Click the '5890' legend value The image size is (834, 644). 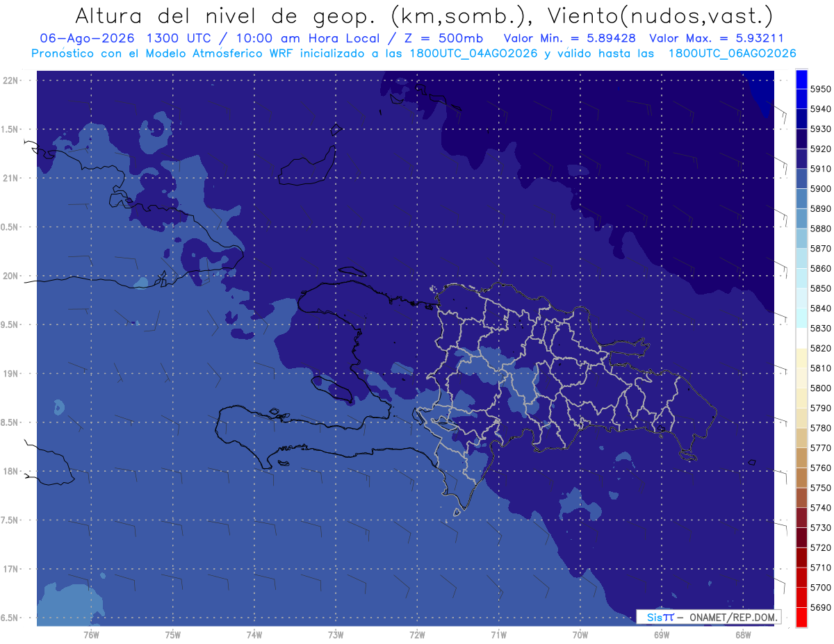click(820, 209)
